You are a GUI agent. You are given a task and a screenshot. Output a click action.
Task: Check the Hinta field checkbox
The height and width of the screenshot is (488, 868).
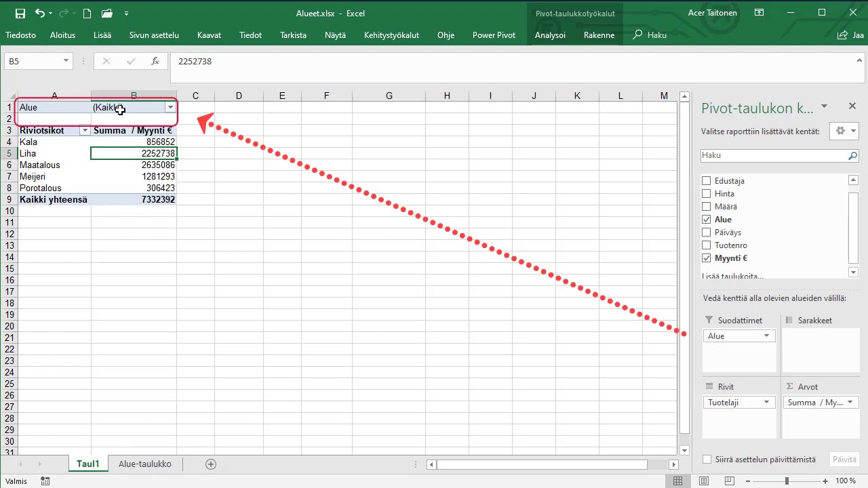click(x=707, y=194)
